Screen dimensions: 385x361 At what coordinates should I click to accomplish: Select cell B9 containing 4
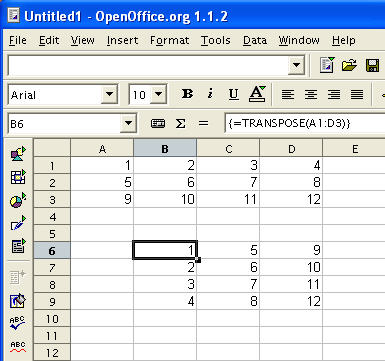[x=165, y=302]
